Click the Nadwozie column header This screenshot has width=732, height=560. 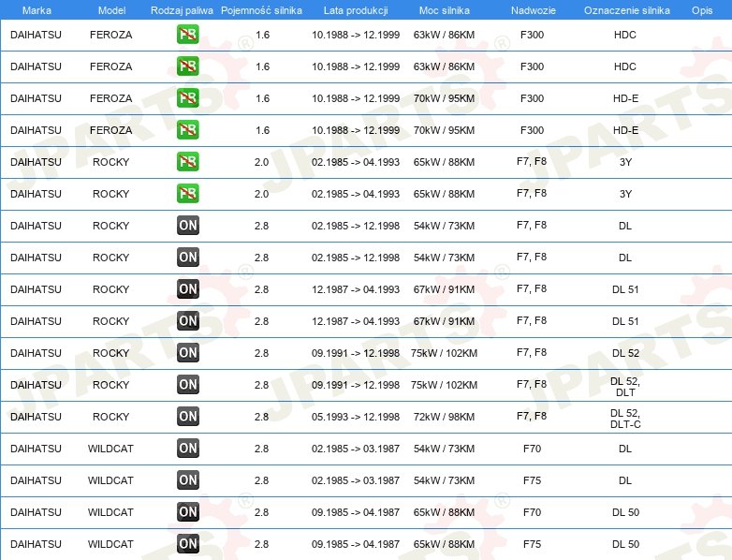tap(534, 10)
